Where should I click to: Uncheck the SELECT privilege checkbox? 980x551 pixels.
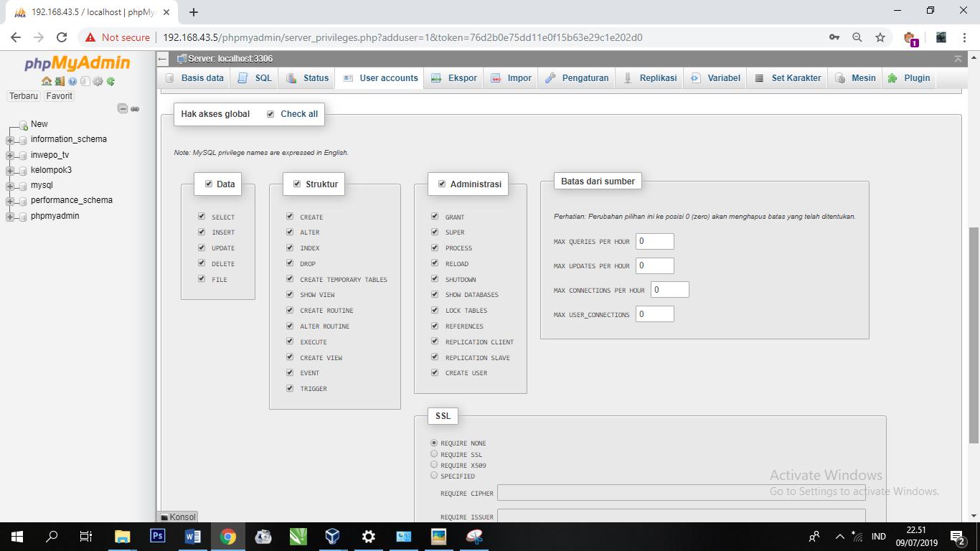pyautogui.click(x=202, y=216)
